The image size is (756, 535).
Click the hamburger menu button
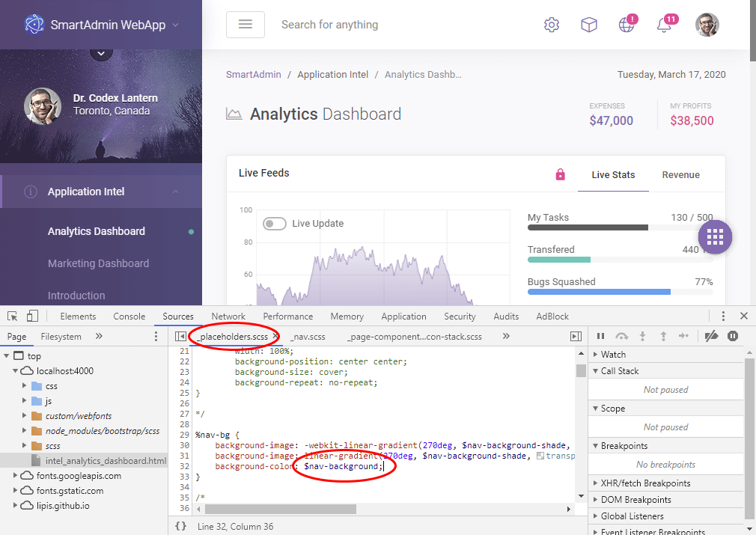[x=246, y=25]
